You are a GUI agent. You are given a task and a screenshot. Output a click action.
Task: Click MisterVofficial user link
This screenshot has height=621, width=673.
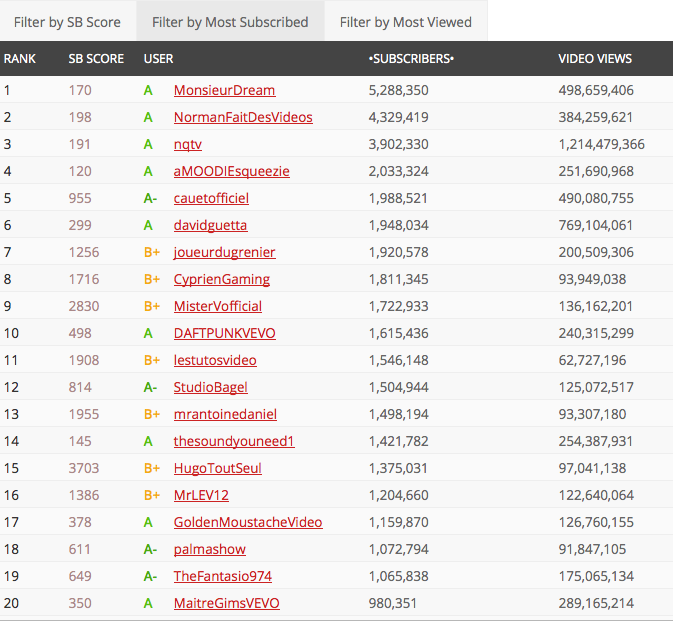coord(218,306)
